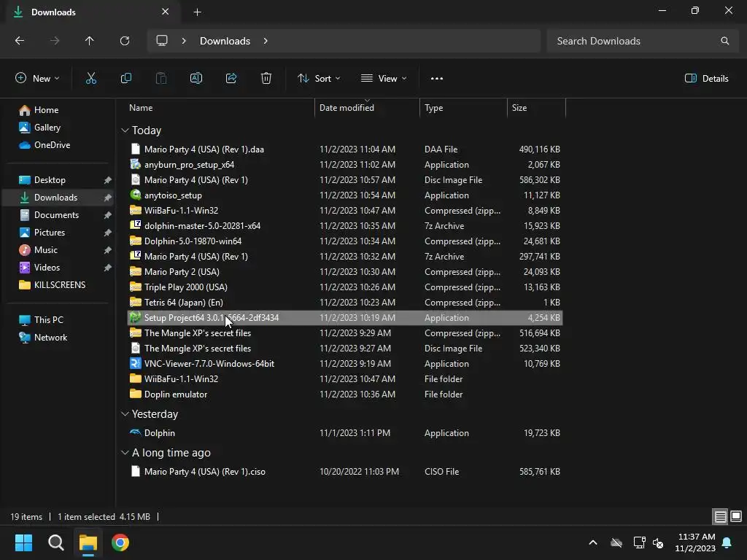Screen dimensions: 747x560
Task: Open the New dropdown menu
Action: tap(37, 79)
